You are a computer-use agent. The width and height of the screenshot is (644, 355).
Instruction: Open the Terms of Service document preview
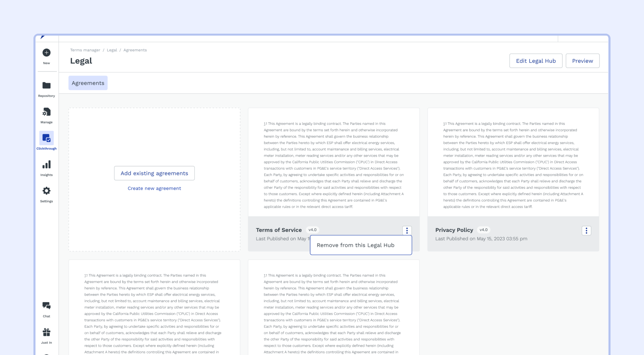tap(334, 165)
